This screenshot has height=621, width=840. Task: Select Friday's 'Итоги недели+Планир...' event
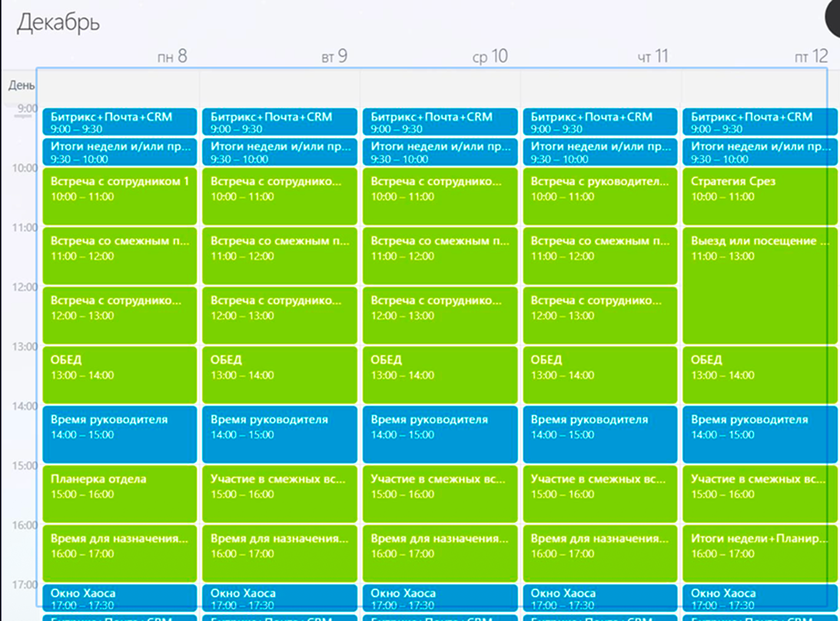pyautogui.click(x=759, y=553)
